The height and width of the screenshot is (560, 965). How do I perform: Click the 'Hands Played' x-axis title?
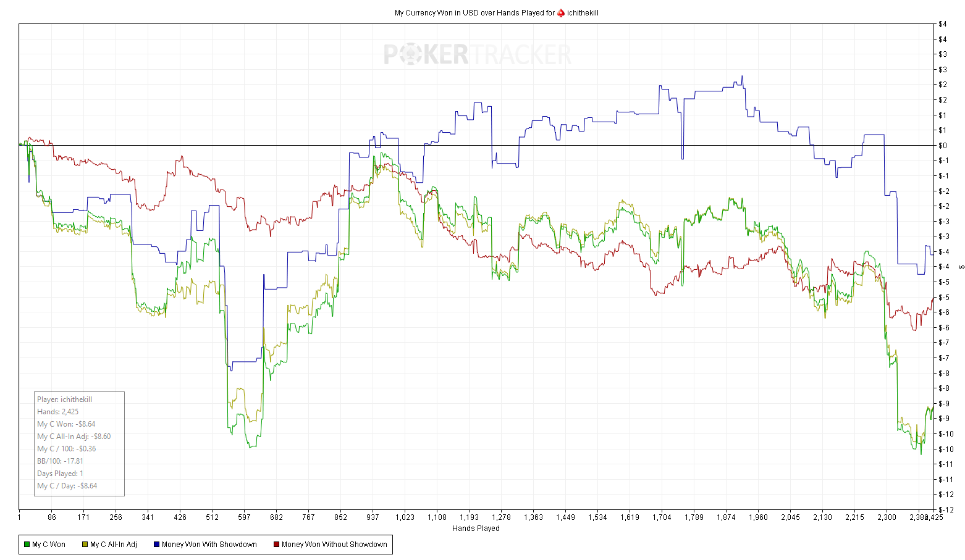click(476, 529)
